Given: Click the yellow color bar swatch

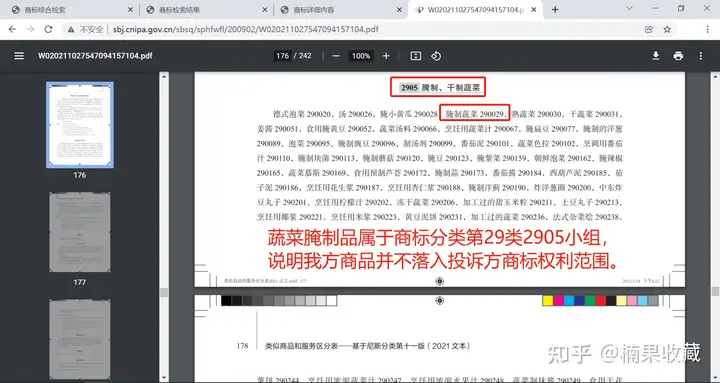Looking at the screenshot, I should (547, 301).
